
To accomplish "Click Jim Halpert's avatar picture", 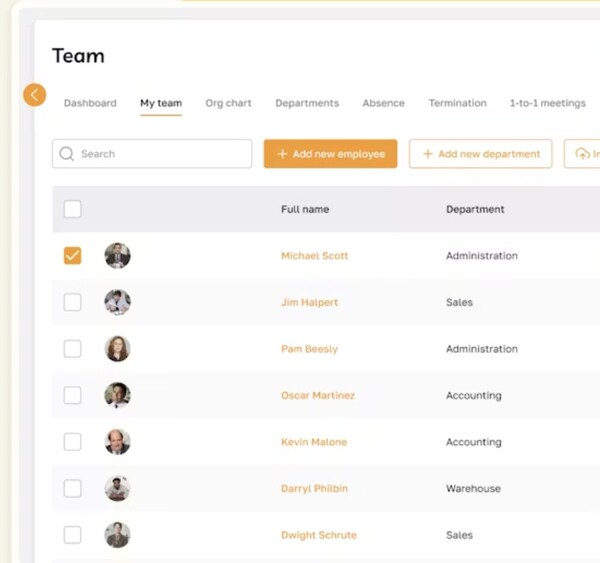I will (117, 302).
